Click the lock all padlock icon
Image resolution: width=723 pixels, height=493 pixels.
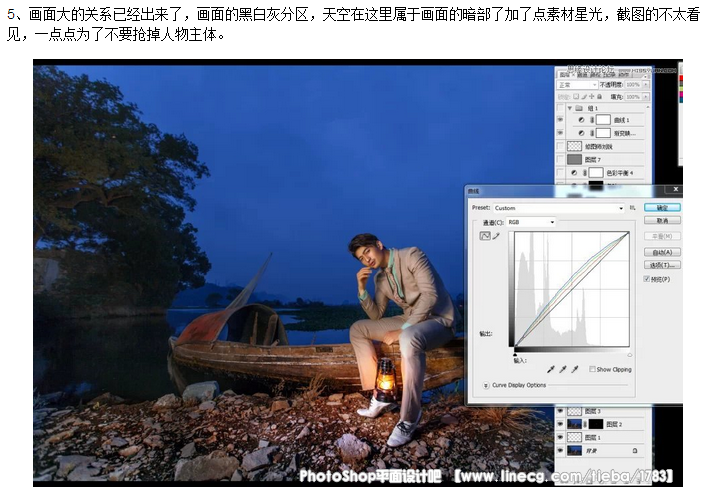coord(599,96)
